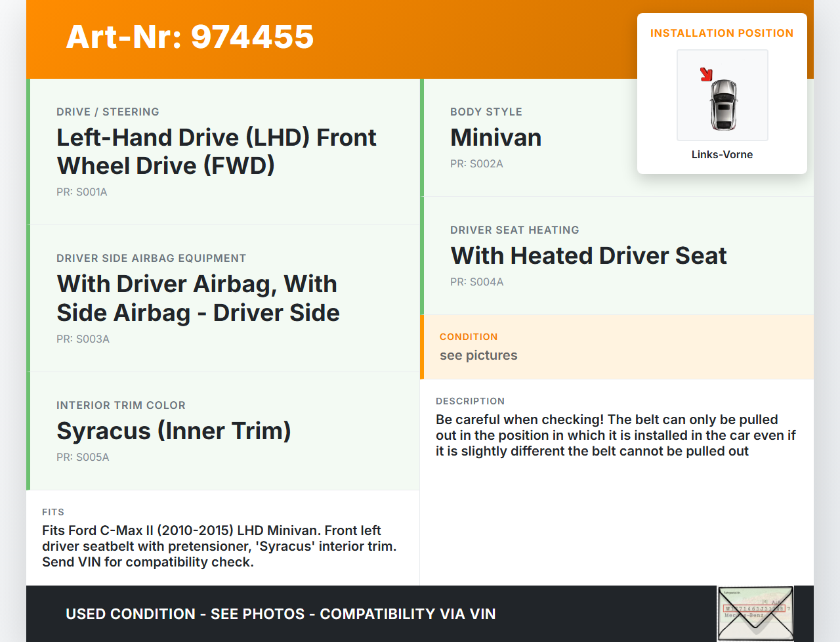
Task: Click the PR: S005A code
Action: tap(83, 458)
